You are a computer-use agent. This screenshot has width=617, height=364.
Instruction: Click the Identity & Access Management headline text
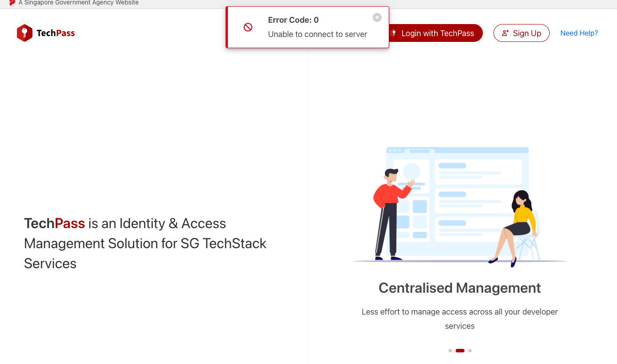145,243
